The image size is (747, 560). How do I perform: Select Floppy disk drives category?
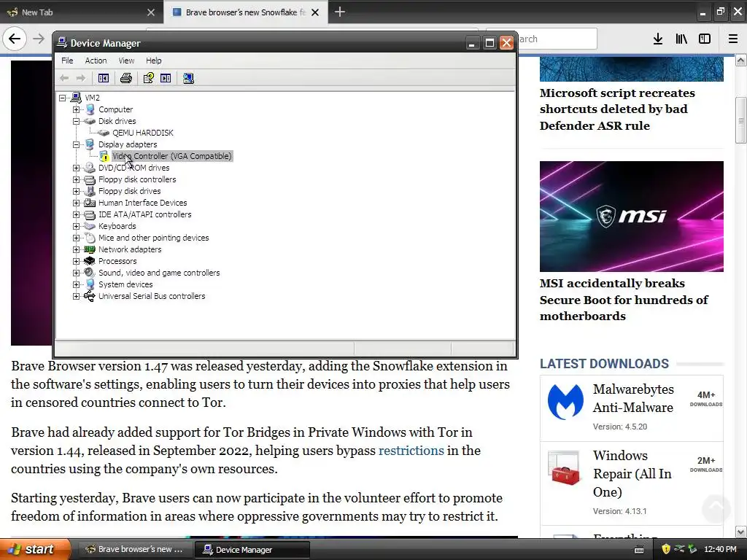pos(130,191)
